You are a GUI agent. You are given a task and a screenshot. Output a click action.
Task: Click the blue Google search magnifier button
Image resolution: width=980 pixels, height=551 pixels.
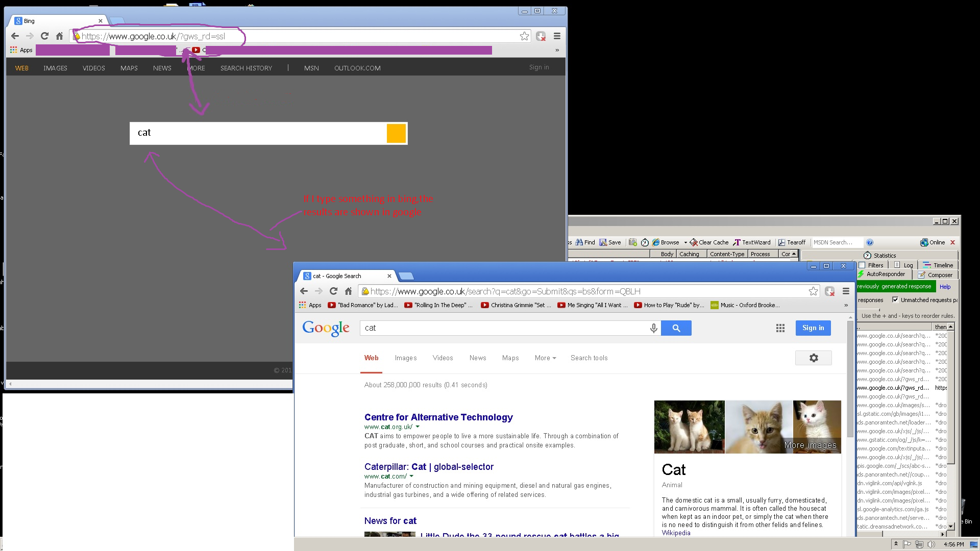coord(676,328)
